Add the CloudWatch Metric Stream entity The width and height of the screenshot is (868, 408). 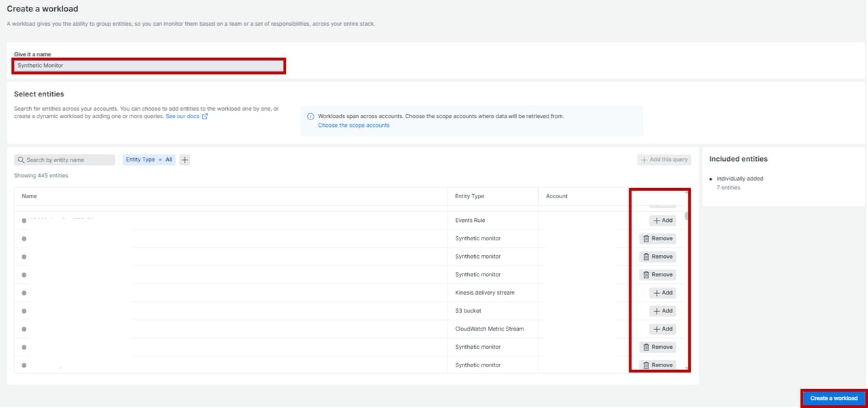point(662,329)
